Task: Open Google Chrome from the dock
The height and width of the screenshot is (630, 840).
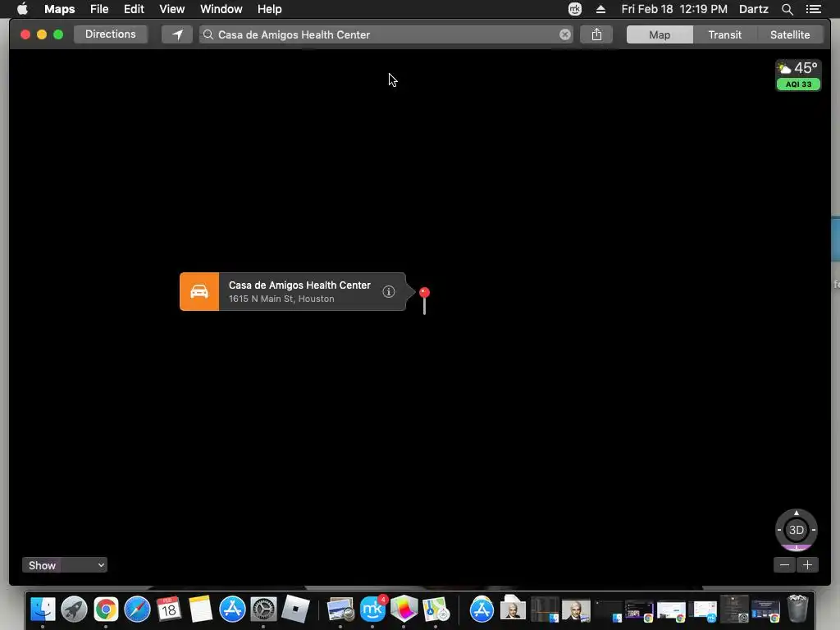Action: click(x=106, y=609)
